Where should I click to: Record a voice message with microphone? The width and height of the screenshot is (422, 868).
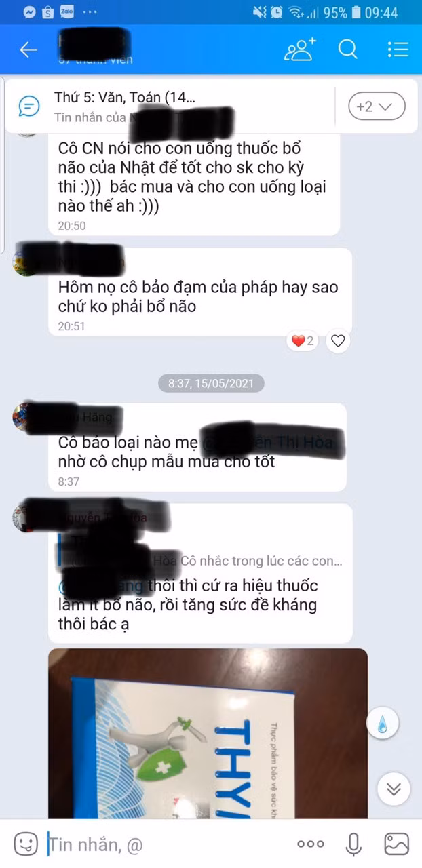click(353, 844)
